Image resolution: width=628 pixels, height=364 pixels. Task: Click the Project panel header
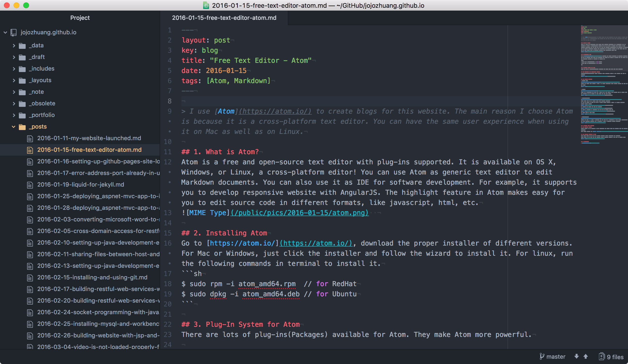80,18
